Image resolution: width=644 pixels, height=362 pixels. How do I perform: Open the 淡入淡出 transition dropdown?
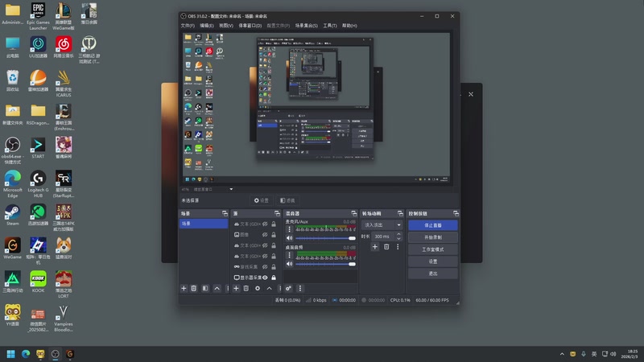click(x=382, y=225)
